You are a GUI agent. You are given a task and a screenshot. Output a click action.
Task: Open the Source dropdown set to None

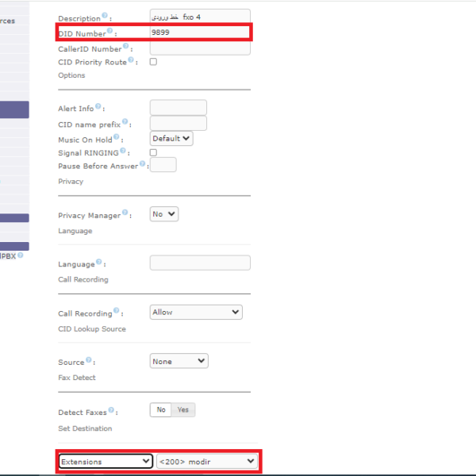[x=178, y=362]
